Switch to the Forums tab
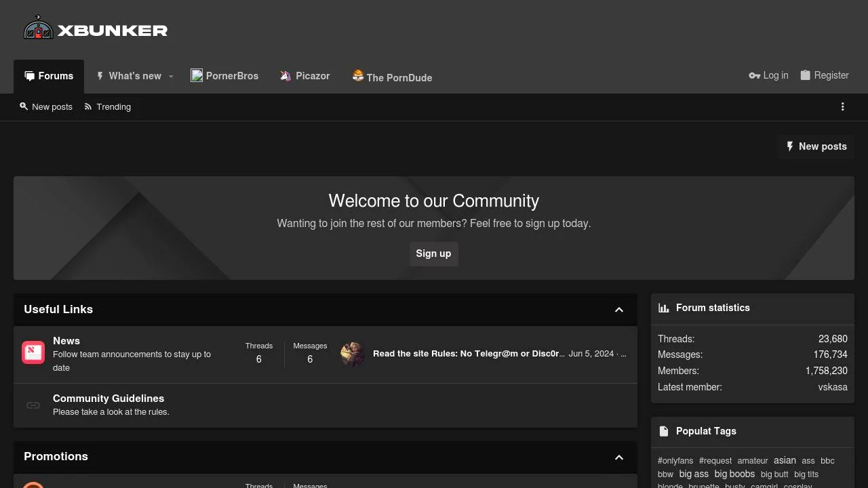The image size is (868, 488). tap(49, 76)
